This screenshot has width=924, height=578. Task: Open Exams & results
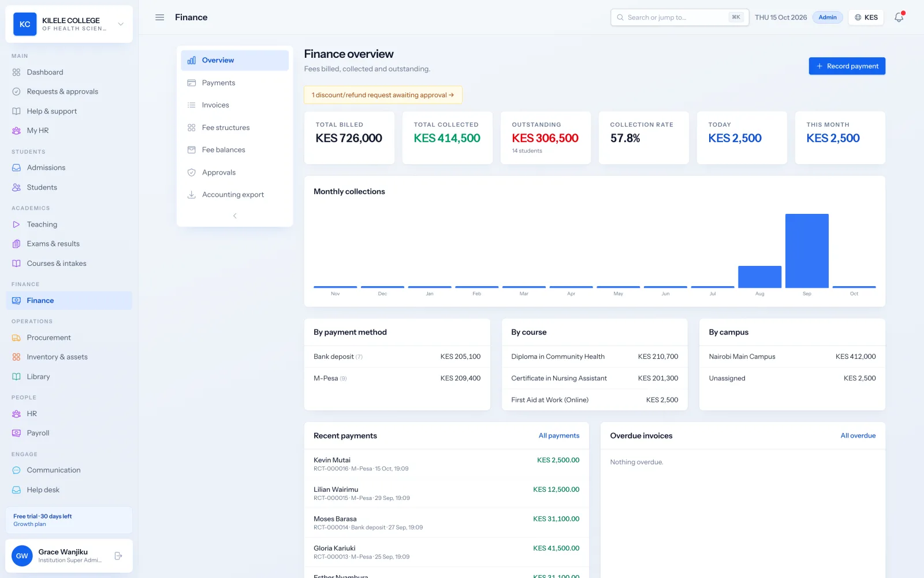click(x=69, y=244)
